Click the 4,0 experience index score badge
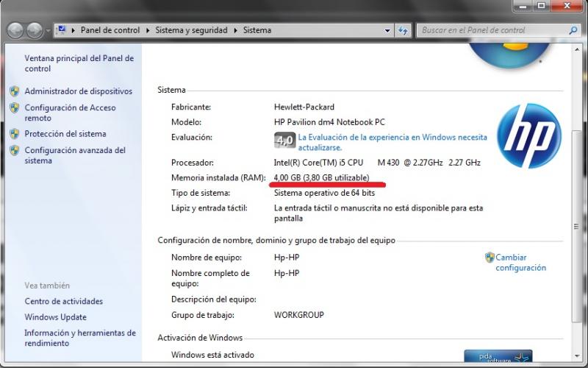This screenshot has width=588, height=368. [284, 140]
